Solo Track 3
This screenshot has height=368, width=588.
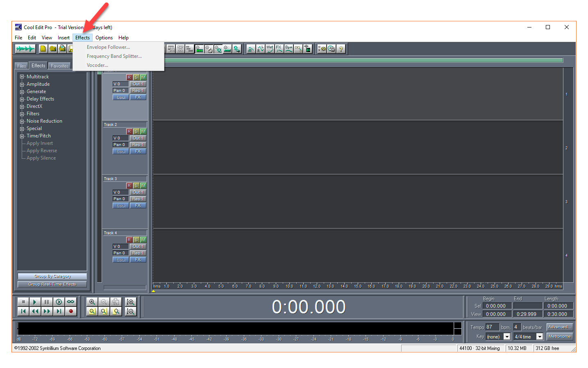[x=136, y=186]
